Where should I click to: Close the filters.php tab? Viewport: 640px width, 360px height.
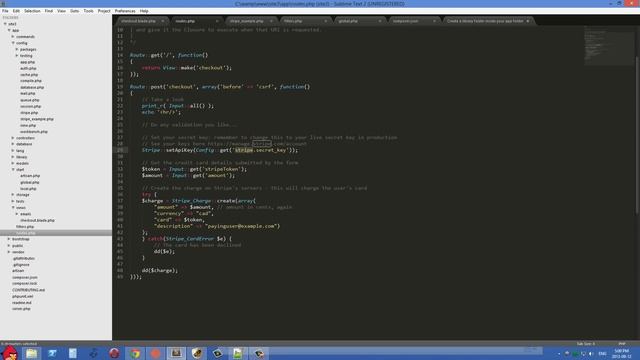click(325, 21)
